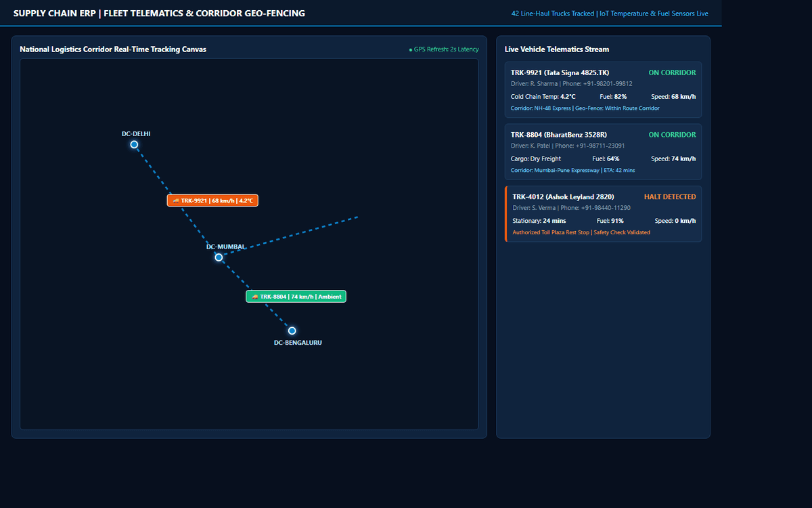Click the truck icon in the orange TRK-9921 map tag
The width and height of the screenshot is (812, 508).
click(x=176, y=201)
